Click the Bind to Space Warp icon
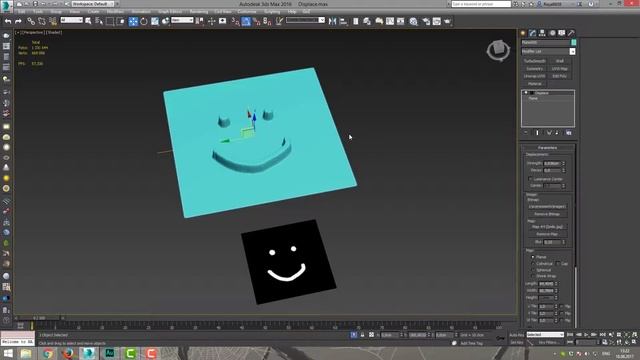The width and height of the screenshot is (640, 360). [53, 21]
